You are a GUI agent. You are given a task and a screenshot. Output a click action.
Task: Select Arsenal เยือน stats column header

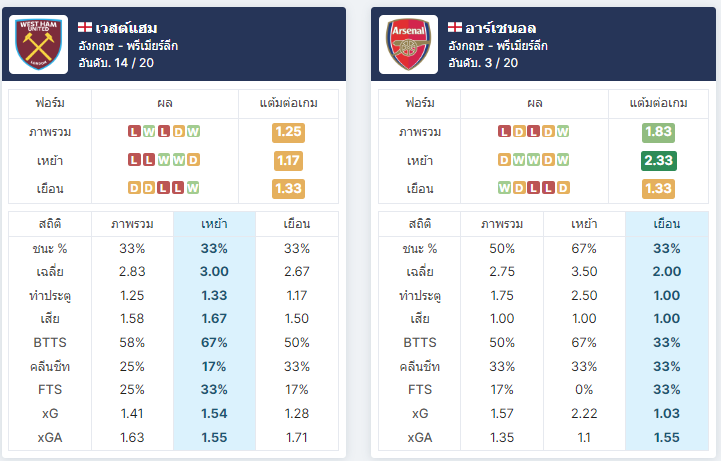(x=667, y=224)
